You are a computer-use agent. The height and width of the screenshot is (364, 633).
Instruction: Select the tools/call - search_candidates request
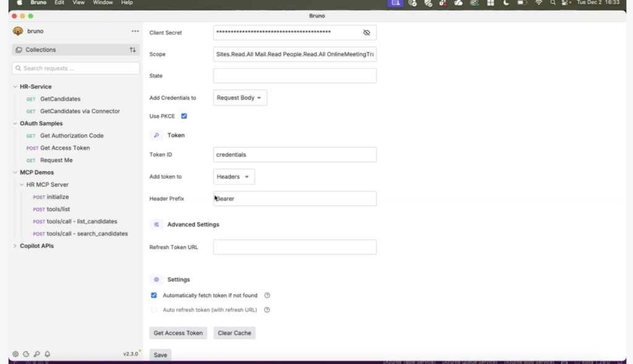click(87, 234)
